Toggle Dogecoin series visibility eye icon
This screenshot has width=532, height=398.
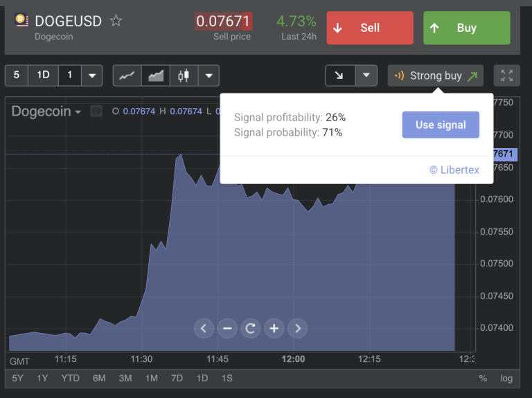coord(96,111)
